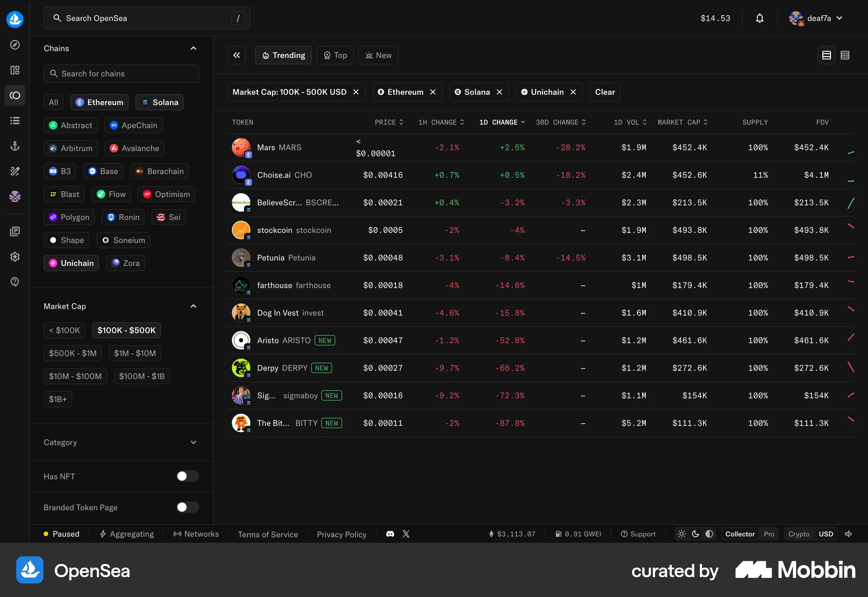This screenshot has width=868, height=597.
Task: Sort by Market Cap column
Action: [x=683, y=122]
